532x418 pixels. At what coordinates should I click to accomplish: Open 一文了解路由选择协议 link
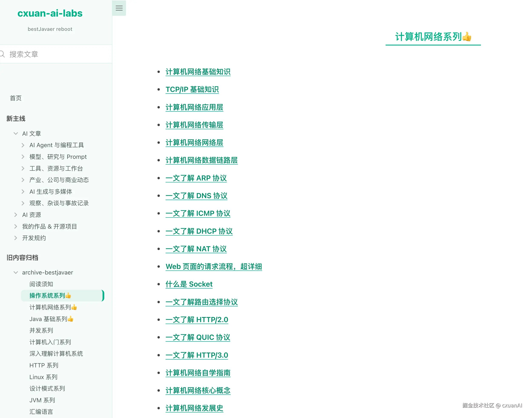point(202,302)
